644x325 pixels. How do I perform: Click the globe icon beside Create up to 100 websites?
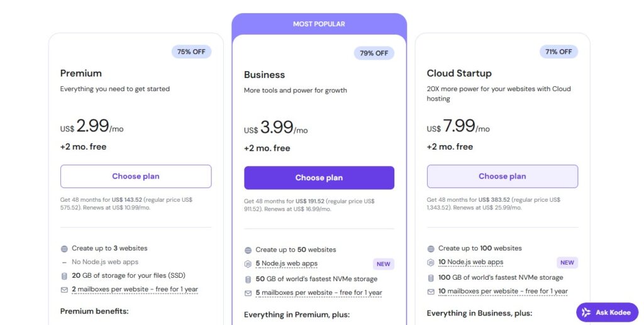(431, 248)
